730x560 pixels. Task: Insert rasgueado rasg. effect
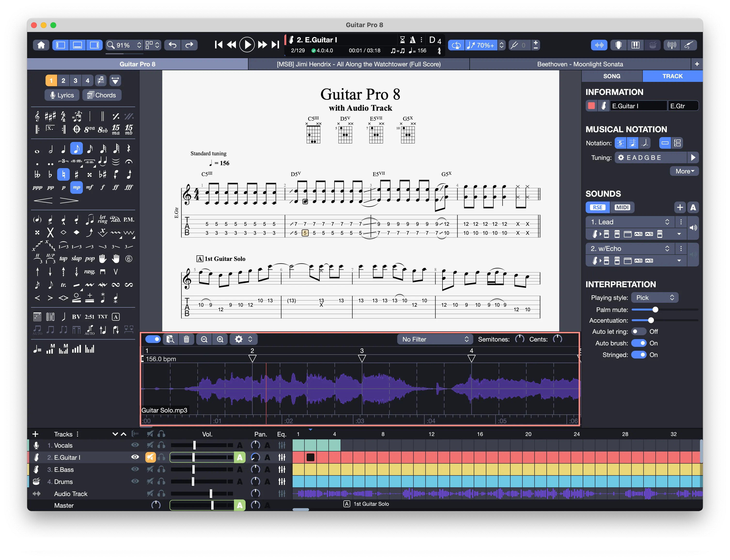pyautogui.click(x=89, y=272)
